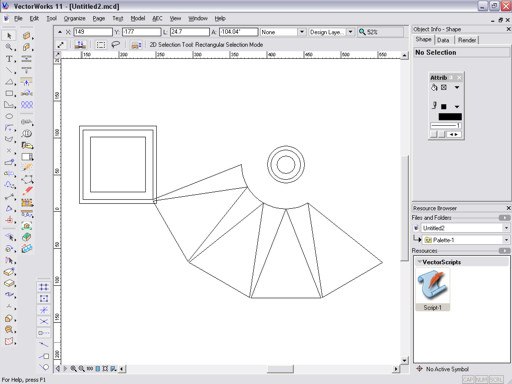The image size is (512, 384).
Task: Select the 2D Selection arrow tool
Action: coord(9,36)
